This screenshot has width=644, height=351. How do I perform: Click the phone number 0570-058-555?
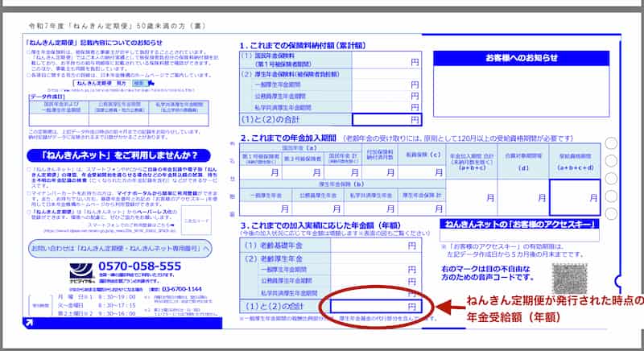click(x=139, y=266)
